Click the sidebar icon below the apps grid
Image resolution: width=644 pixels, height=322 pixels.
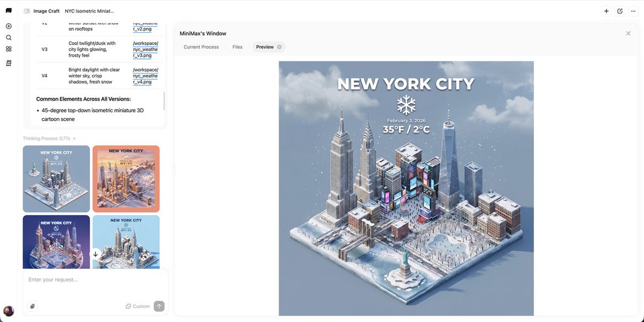point(9,63)
